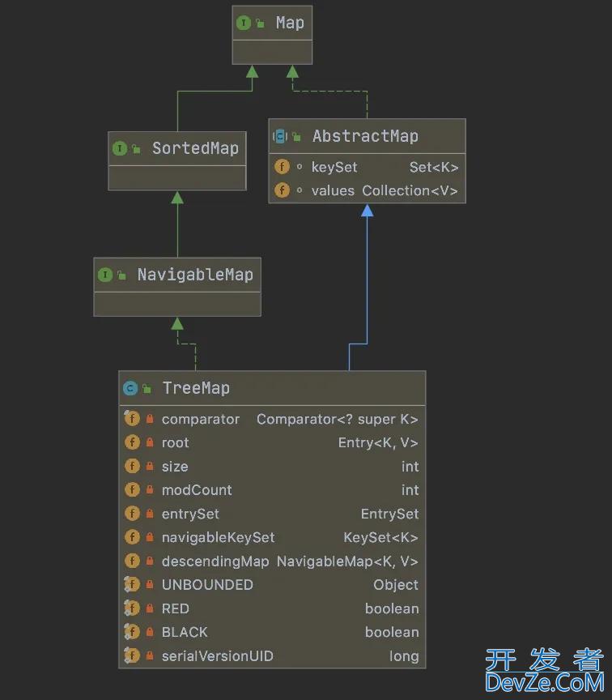The width and height of the screenshot is (612, 700).
Task: Select the NavigableMap node title
Action: coord(195,275)
